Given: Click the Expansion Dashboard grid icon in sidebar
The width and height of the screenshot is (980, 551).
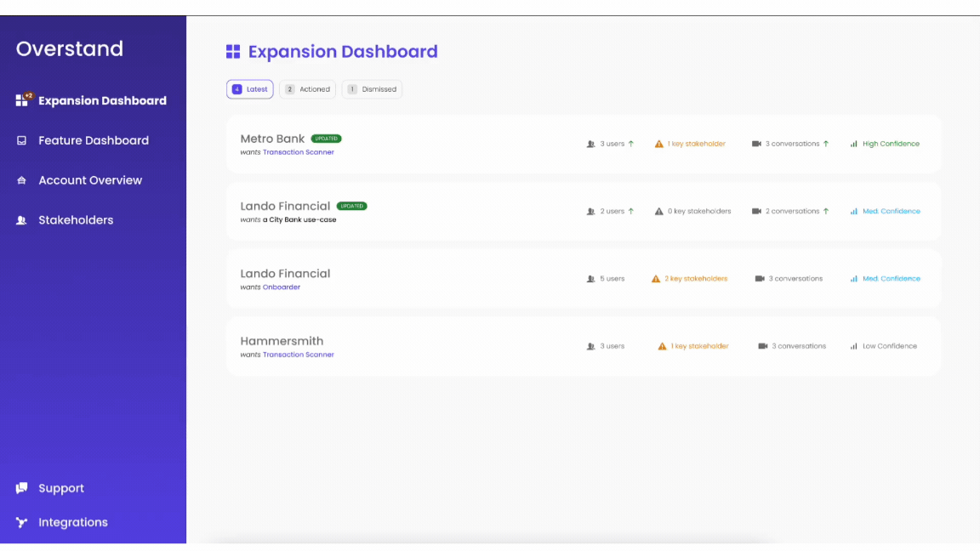Looking at the screenshot, I should click(x=22, y=100).
